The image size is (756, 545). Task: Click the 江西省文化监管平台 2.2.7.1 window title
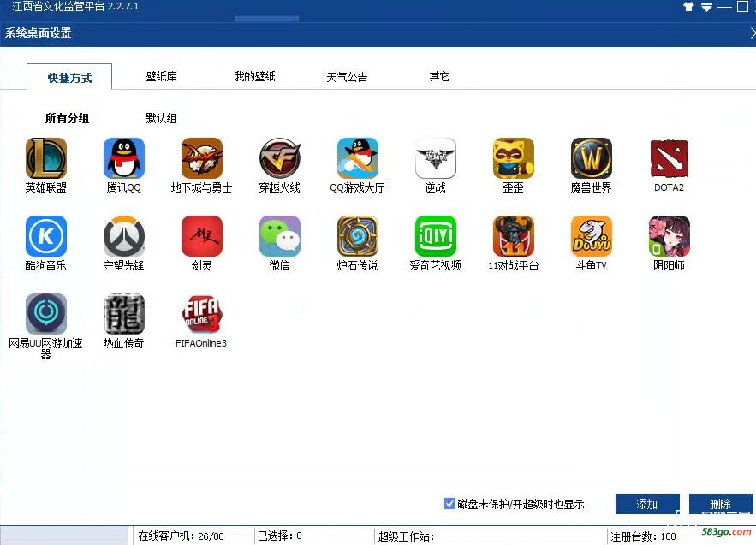point(75,6)
